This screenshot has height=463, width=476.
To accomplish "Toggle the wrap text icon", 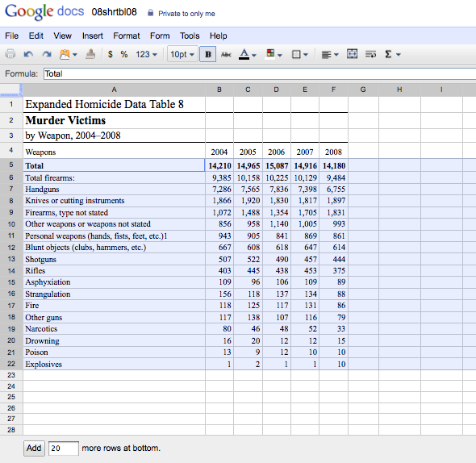I will pos(370,54).
